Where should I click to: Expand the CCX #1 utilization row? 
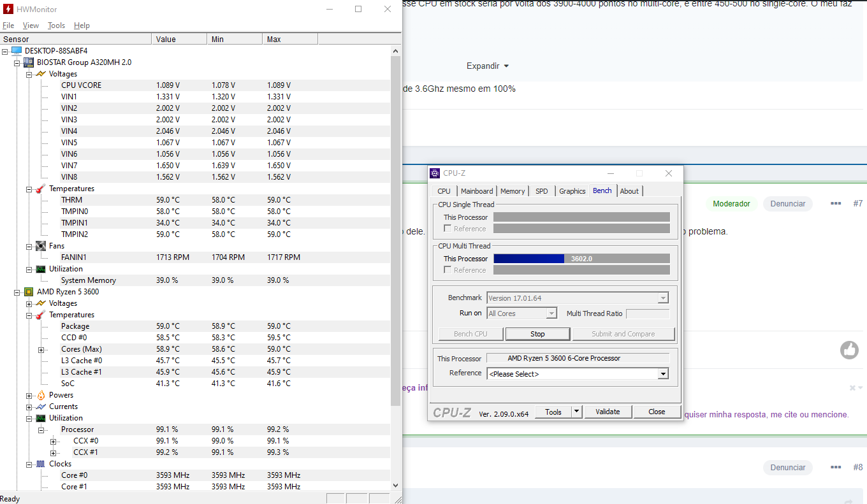(54, 452)
